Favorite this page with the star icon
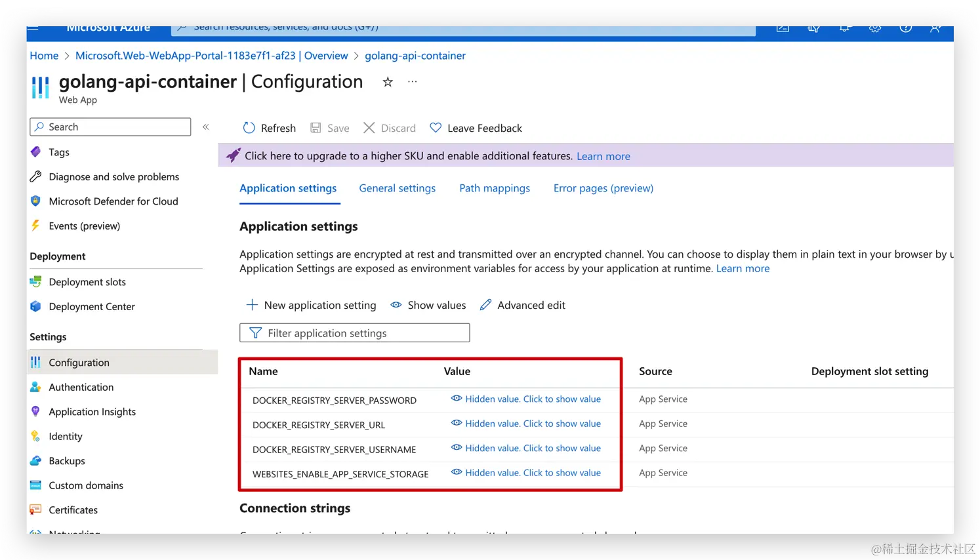The width and height of the screenshot is (980, 560). (x=388, y=82)
